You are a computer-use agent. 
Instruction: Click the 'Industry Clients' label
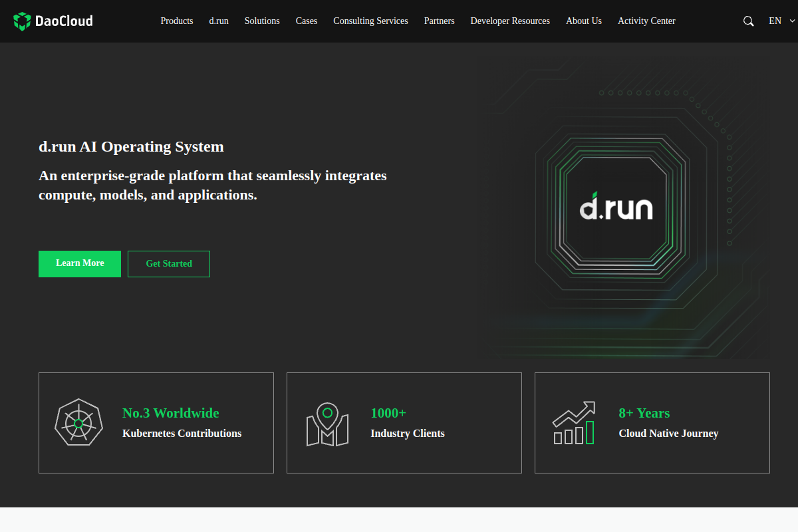[x=408, y=434]
